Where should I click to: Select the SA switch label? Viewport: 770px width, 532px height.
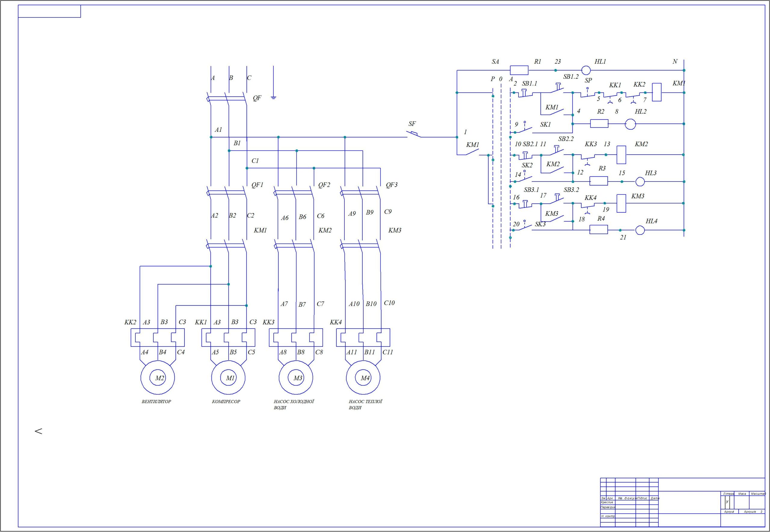[x=496, y=62]
